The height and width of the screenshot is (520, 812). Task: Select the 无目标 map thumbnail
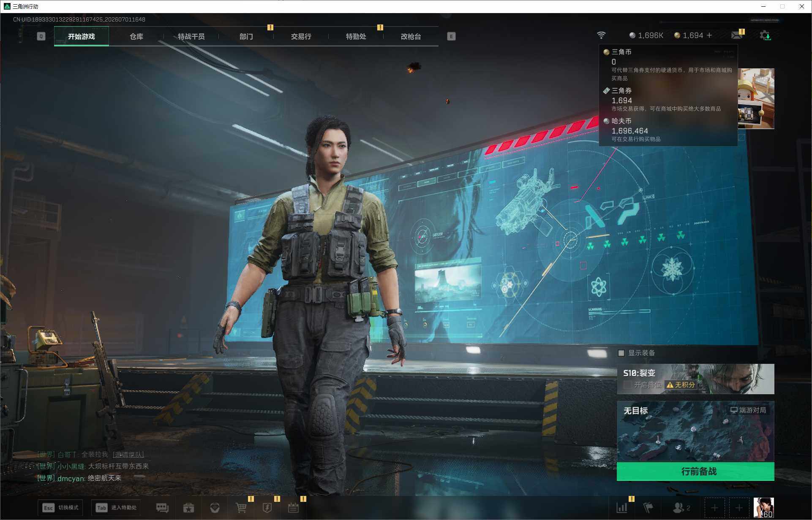(x=695, y=431)
